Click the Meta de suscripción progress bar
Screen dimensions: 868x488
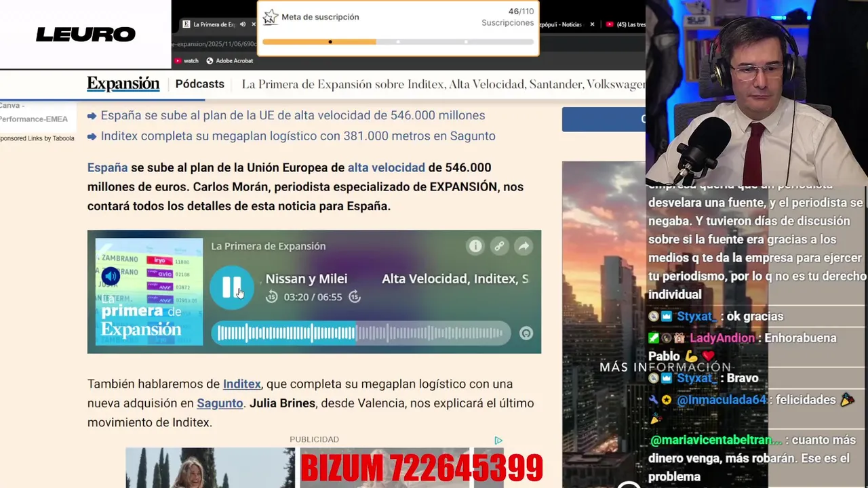tap(398, 42)
